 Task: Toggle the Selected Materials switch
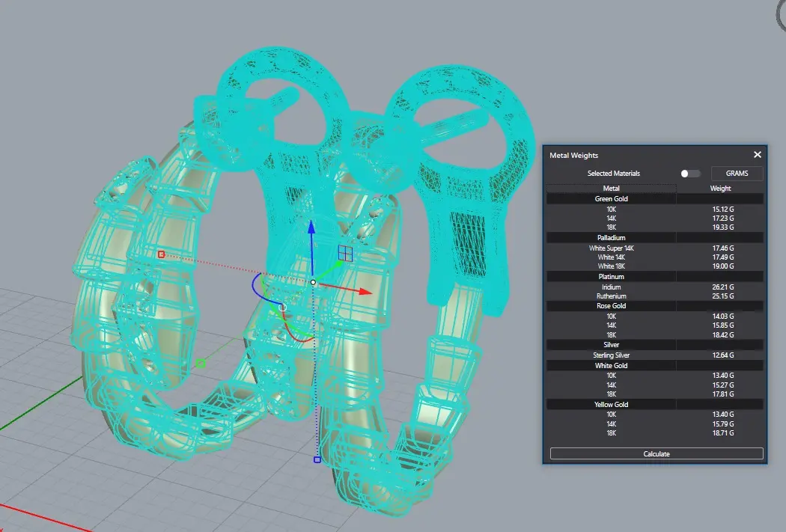pos(690,174)
